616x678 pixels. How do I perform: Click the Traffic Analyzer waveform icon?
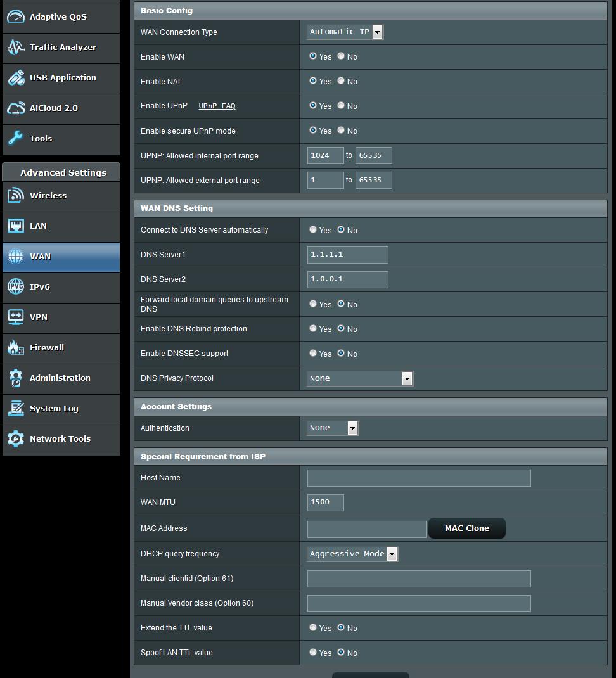pos(16,47)
